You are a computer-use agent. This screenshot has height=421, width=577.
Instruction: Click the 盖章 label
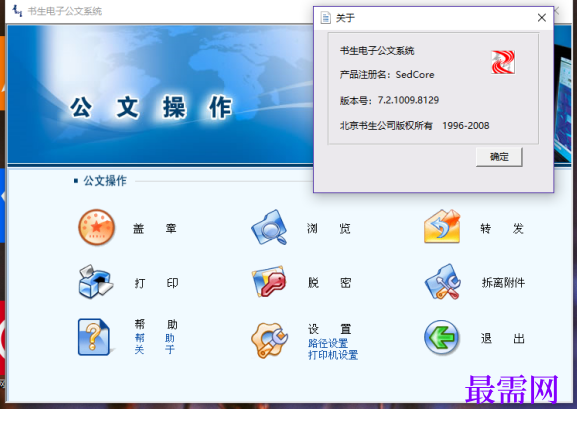point(155,229)
